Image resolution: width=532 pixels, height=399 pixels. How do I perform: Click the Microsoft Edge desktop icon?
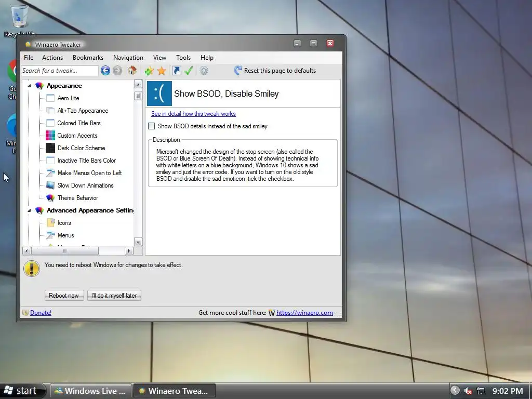click(11, 134)
